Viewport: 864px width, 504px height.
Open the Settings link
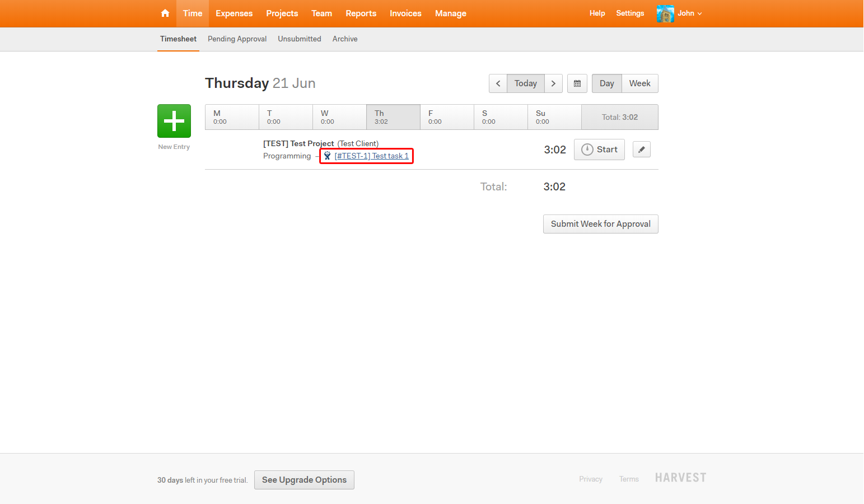pos(630,13)
